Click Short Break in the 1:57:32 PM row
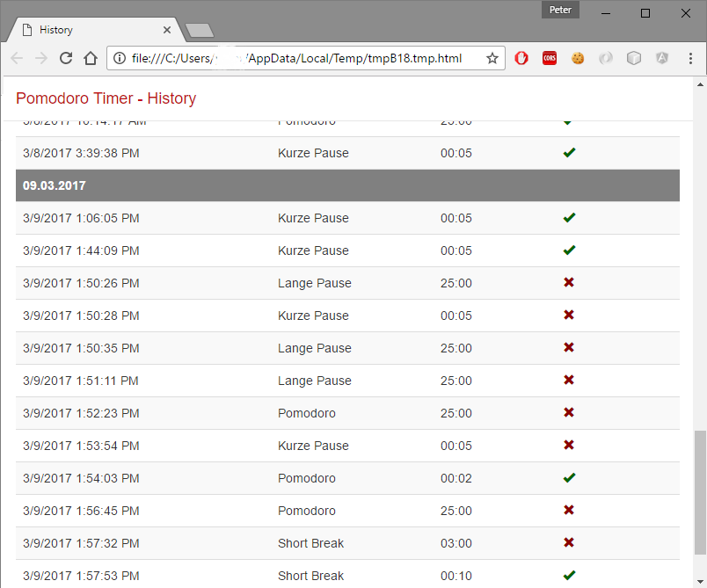The image size is (707, 588). coord(310,543)
